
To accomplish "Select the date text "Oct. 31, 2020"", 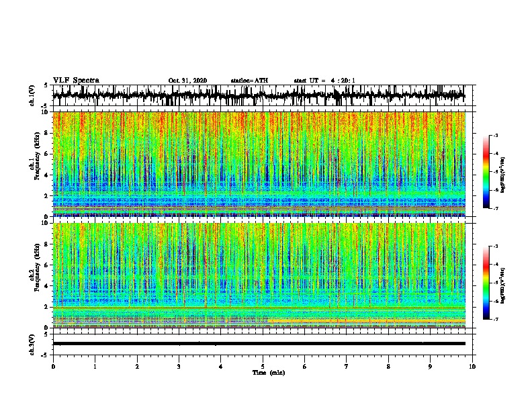I will [187, 81].
